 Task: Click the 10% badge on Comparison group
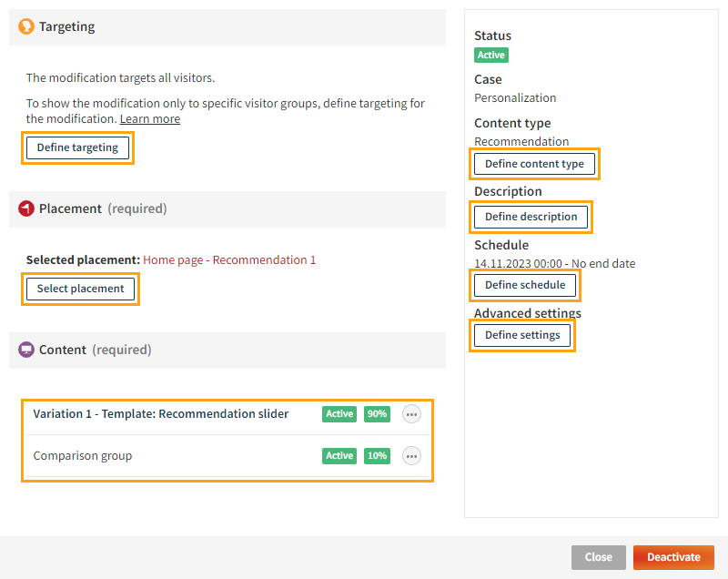click(x=377, y=455)
